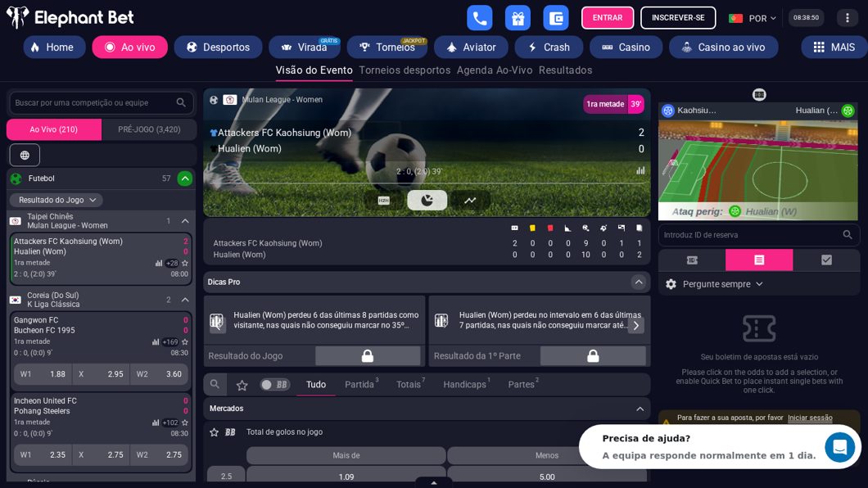Favorite the Gangwon FC match star
The height and width of the screenshot is (488, 868).
click(185, 342)
